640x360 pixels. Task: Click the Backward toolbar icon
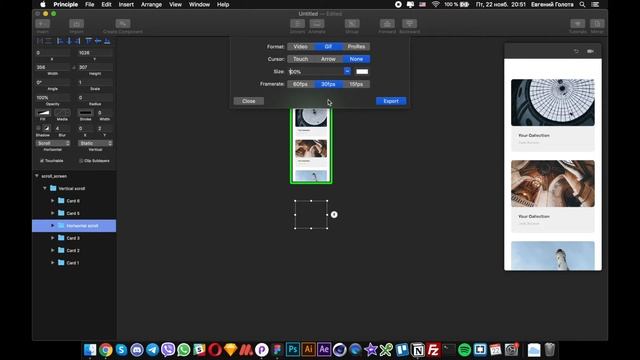(409, 24)
